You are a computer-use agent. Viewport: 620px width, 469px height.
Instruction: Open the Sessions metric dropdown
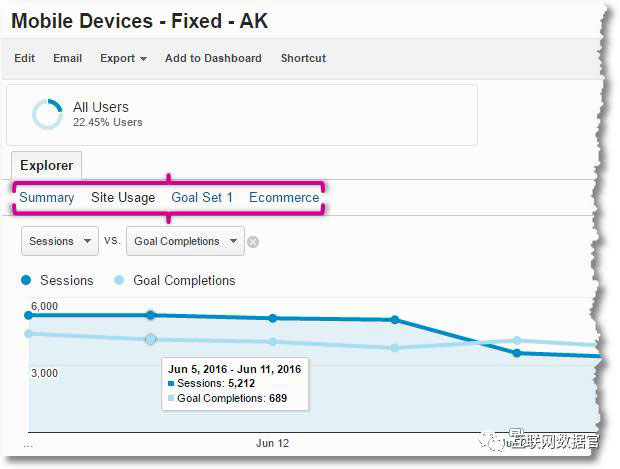click(60, 241)
